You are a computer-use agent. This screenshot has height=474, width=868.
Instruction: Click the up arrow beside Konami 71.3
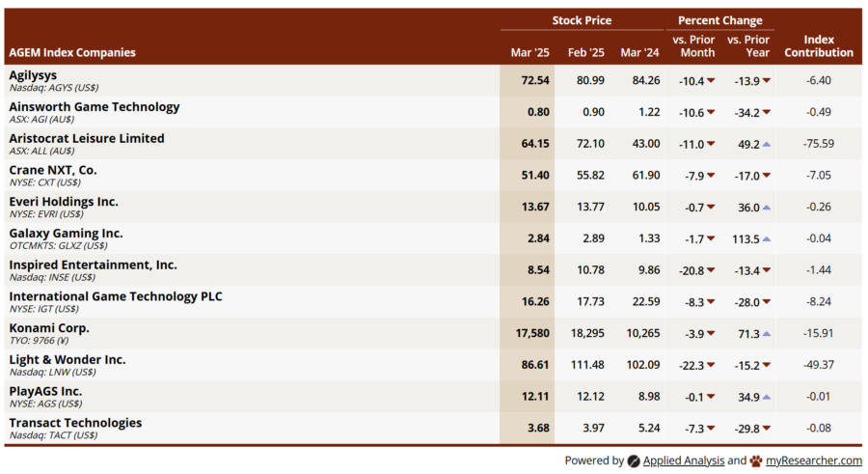[766, 334]
